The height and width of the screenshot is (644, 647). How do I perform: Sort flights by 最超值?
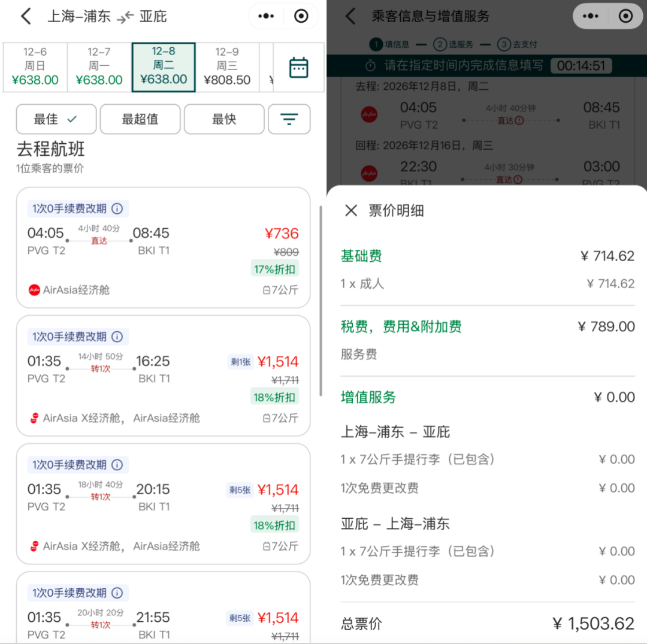(140, 119)
